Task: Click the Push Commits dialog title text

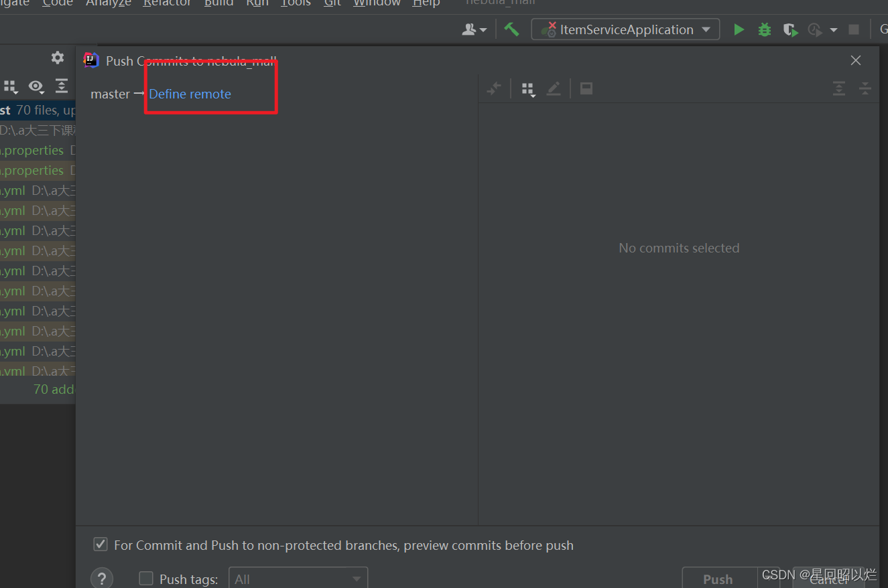Action: coord(191,61)
